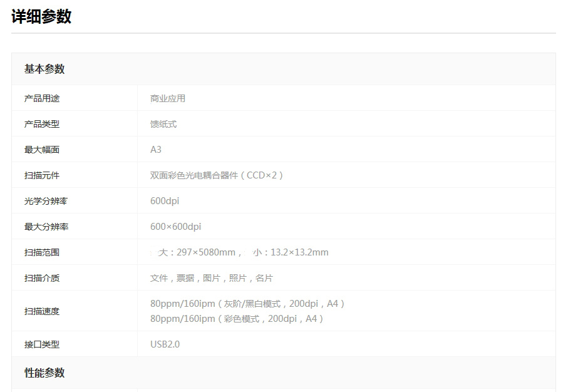Select the 基本参数 section header

click(44, 69)
